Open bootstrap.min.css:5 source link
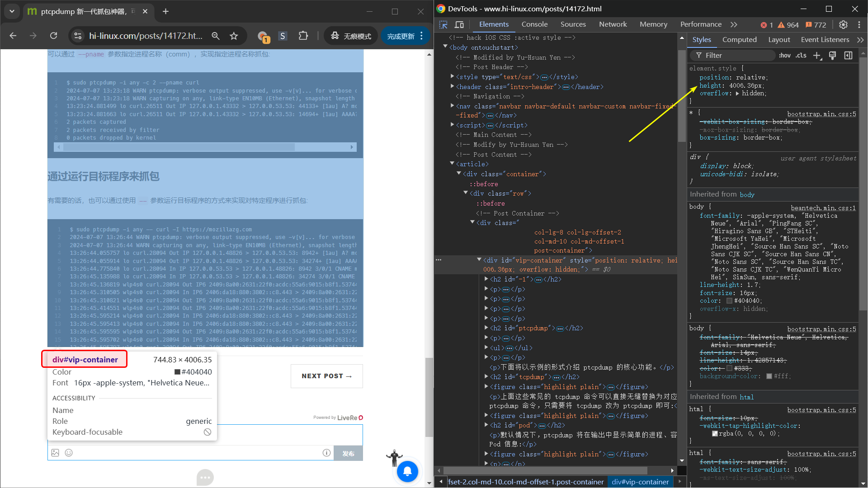The width and height of the screenshot is (868, 488). (821, 114)
